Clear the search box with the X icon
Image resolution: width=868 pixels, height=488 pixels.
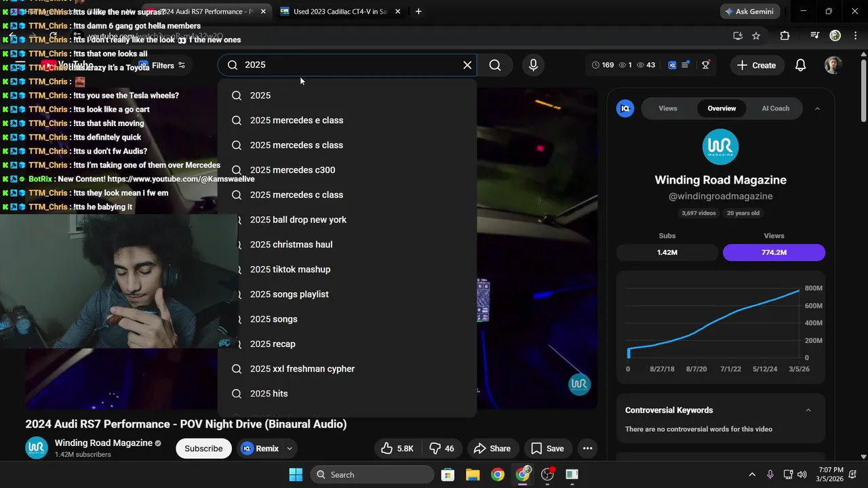pyautogui.click(x=467, y=65)
